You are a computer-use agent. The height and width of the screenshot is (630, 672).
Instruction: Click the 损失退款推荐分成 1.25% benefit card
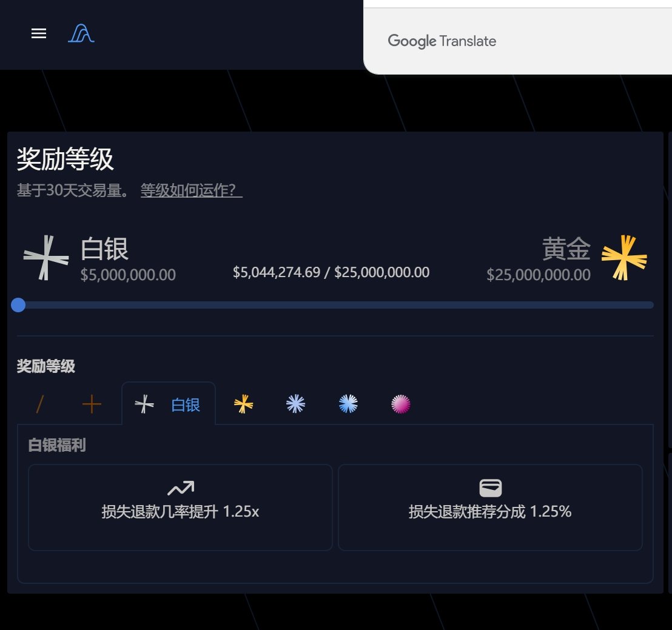(x=490, y=507)
